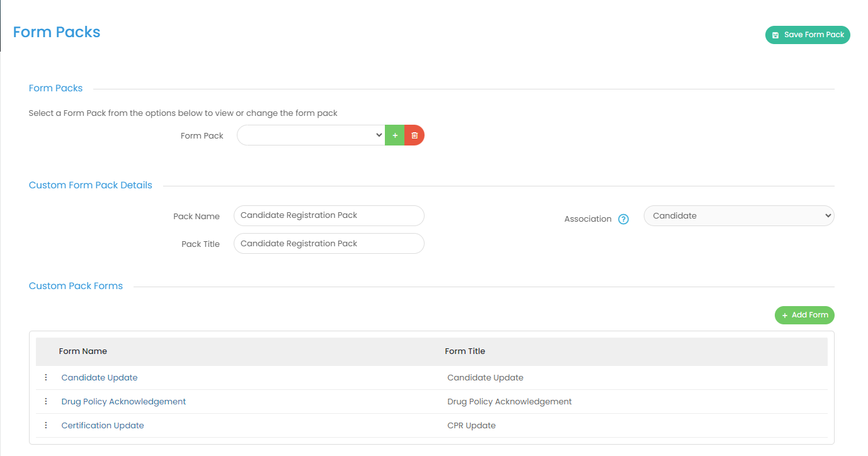
Task: Select the Candidate Update form title cell
Action: (x=485, y=378)
